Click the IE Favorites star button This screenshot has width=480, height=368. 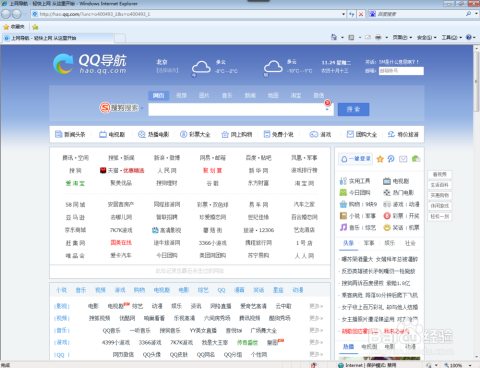click(x=14, y=27)
